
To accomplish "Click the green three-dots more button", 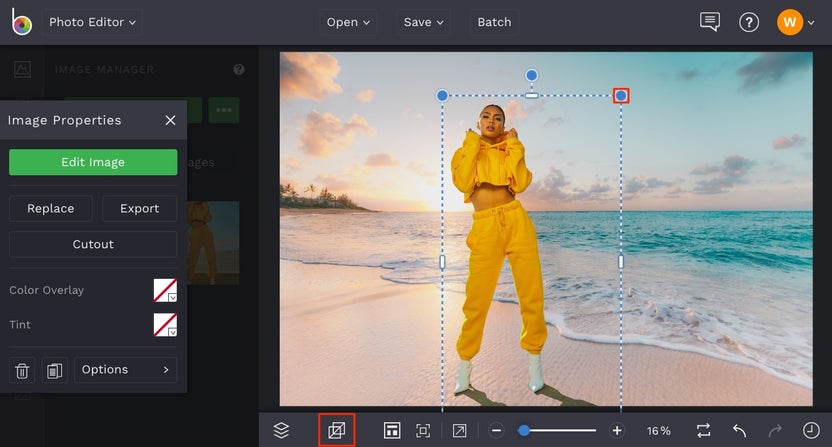I will click(x=224, y=110).
